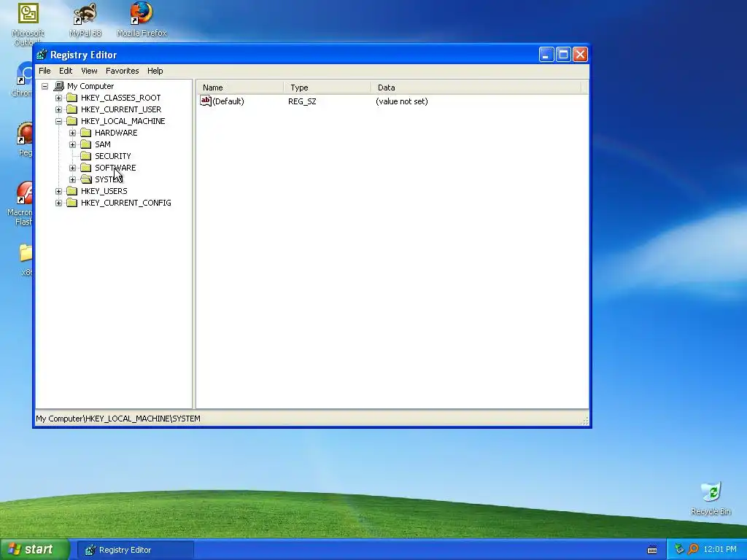This screenshot has height=560, width=747.
Task: Select the HARDWARE key label
Action: 116,133
